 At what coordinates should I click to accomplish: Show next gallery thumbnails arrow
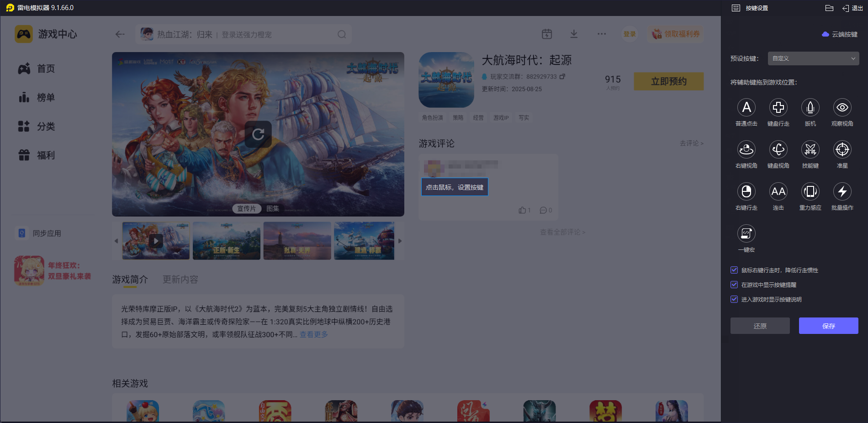(400, 241)
